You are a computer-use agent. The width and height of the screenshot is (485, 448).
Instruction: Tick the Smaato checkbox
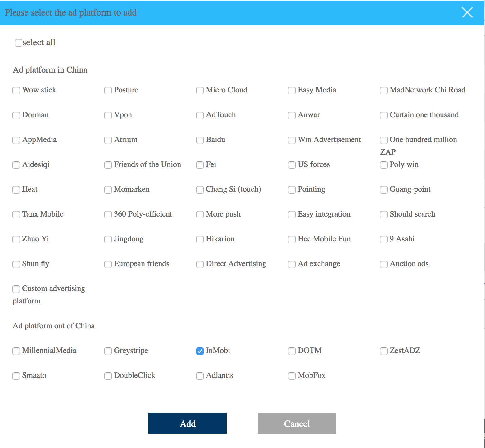point(16,376)
